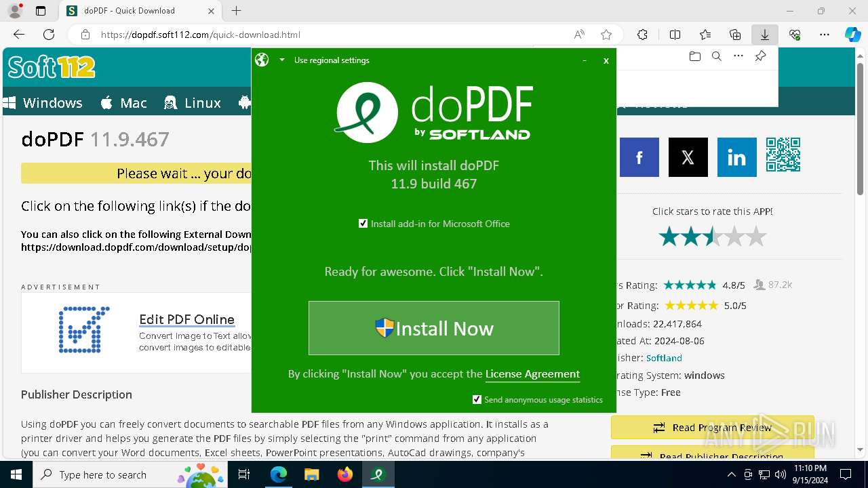
Task: Pin the downloads flyout
Action: pyautogui.click(x=760, y=56)
